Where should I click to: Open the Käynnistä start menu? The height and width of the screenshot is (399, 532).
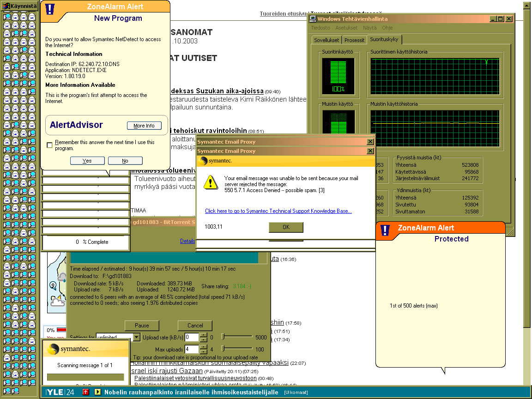[20, 6]
